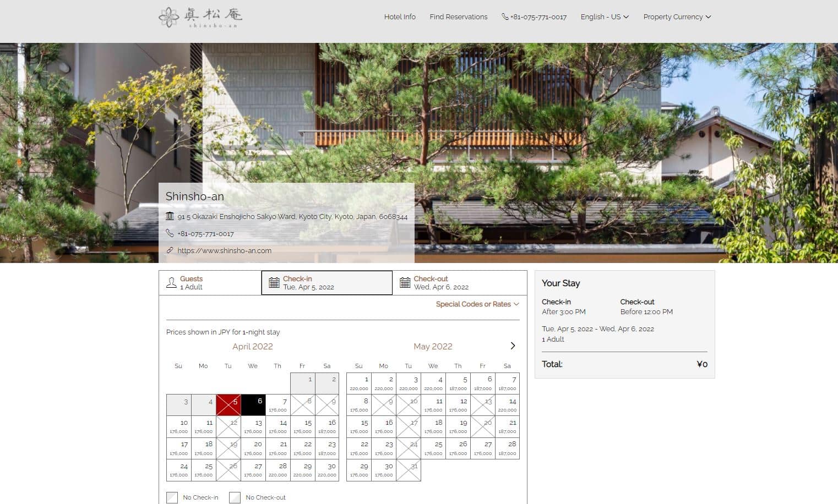Select the highlighted April 6 check-out date
This screenshot has height=504, width=838.
pyautogui.click(x=253, y=406)
